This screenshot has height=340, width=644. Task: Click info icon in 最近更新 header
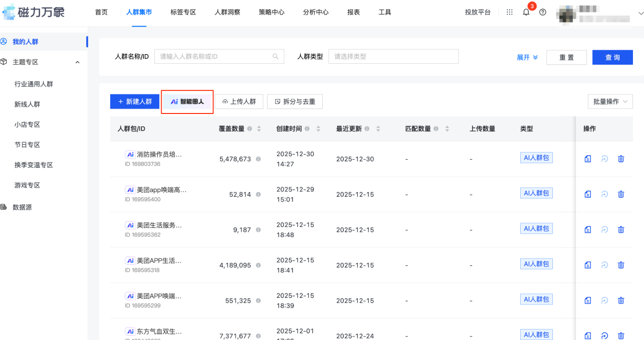click(x=367, y=129)
